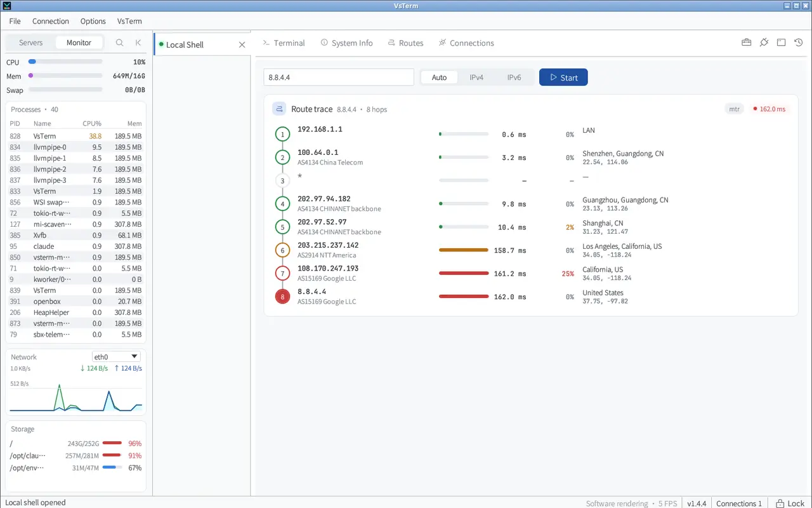
Task: Click the filled red hop 8 circle
Action: pyautogui.click(x=282, y=297)
